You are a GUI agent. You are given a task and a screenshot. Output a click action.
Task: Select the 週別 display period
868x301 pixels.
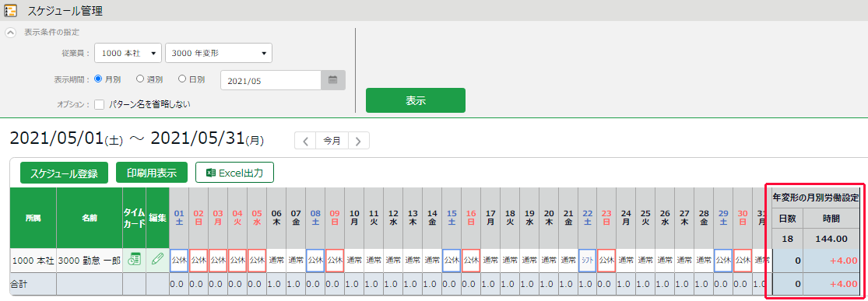point(140,79)
